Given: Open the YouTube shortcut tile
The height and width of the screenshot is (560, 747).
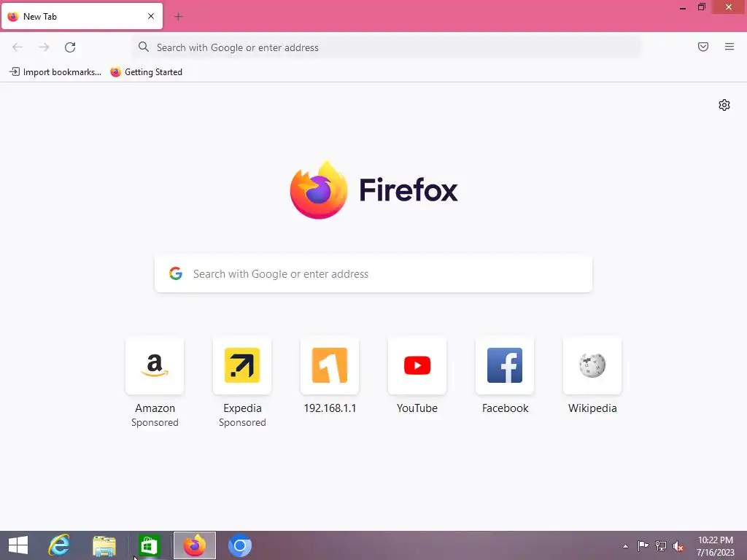Looking at the screenshot, I should pos(417,366).
